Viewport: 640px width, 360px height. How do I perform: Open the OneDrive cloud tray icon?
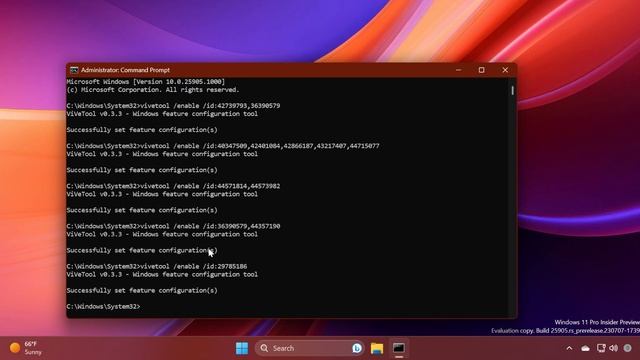(x=585, y=348)
